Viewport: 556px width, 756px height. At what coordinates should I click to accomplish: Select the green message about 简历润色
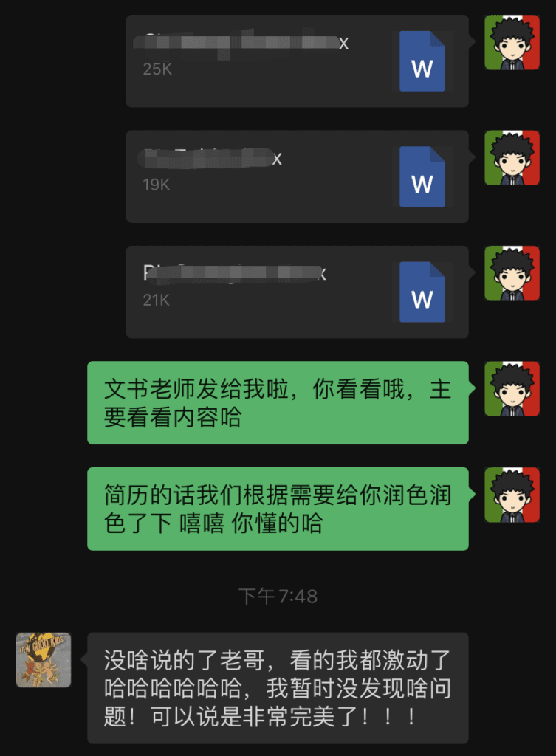click(x=278, y=509)
